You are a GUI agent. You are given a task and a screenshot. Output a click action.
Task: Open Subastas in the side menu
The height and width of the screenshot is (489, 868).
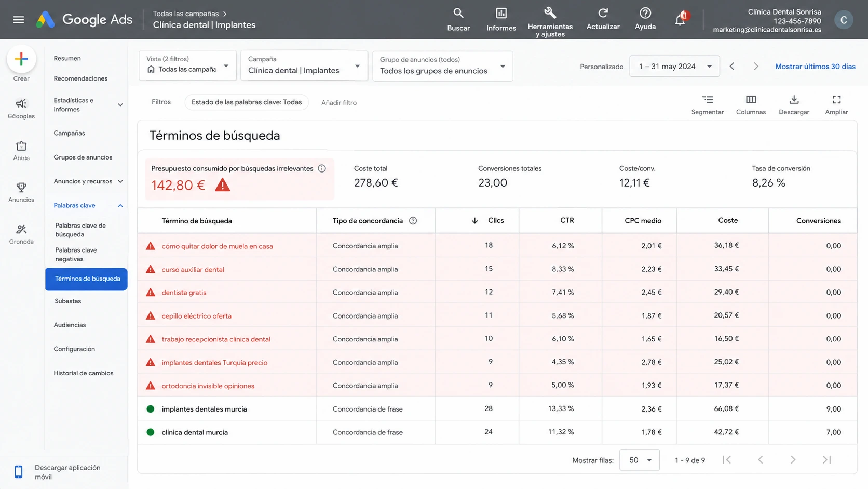pyautogui.click(x=68, y=301)
